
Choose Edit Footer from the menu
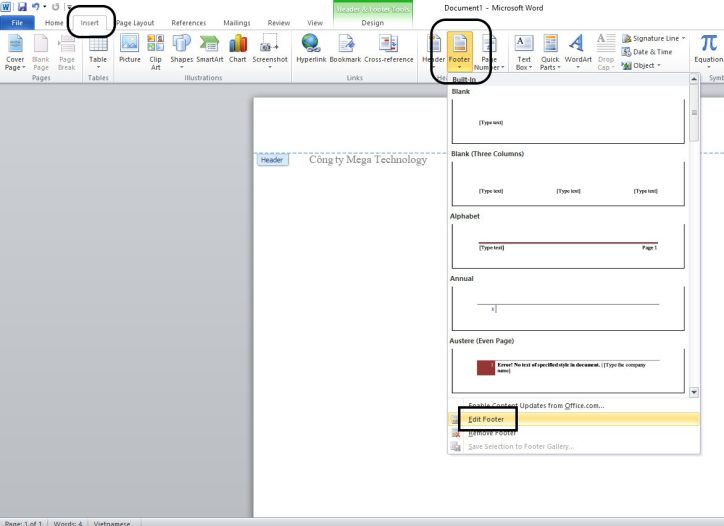click(x=573, y=419)
